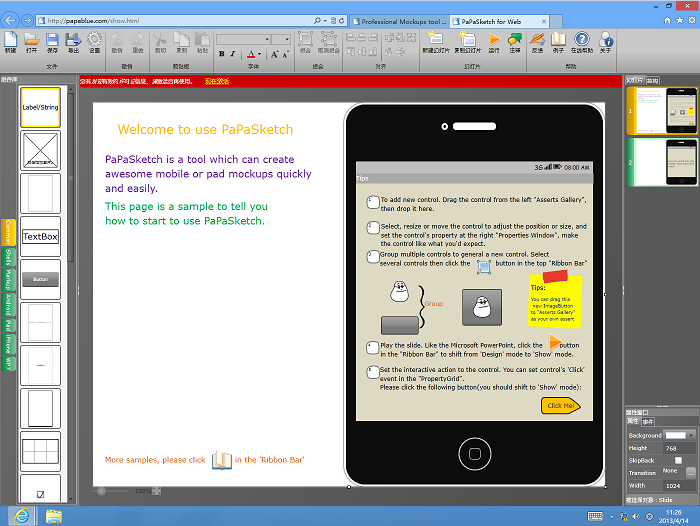Check the tip checkbox beside 'Play the slide'
Screen dimensions: 700x526
pyautogui.click(x=373, y=348)
